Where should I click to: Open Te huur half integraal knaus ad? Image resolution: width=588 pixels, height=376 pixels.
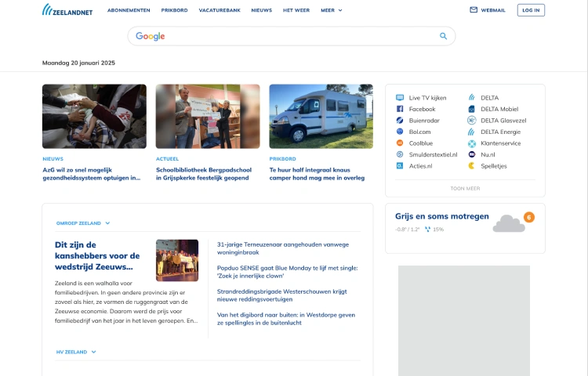pos(317,174)
